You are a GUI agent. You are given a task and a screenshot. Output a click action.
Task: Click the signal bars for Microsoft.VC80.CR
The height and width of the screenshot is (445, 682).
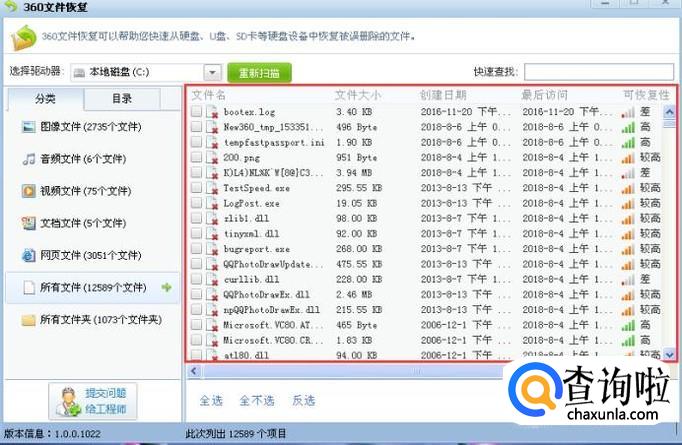pos(628,341)
